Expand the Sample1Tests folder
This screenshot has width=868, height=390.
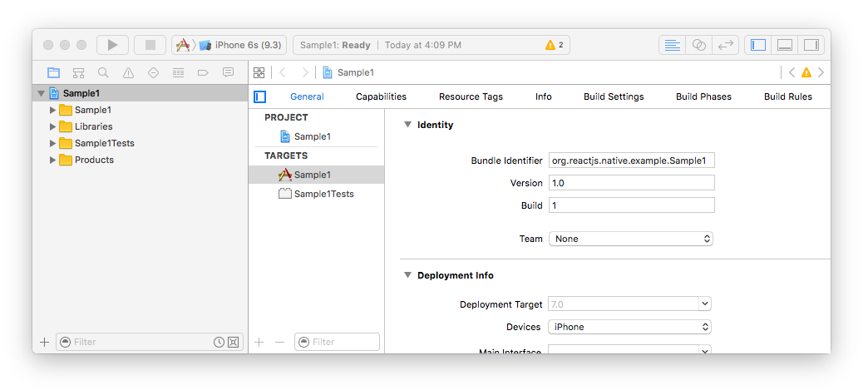pyautogui.click(x=52, y=143)
